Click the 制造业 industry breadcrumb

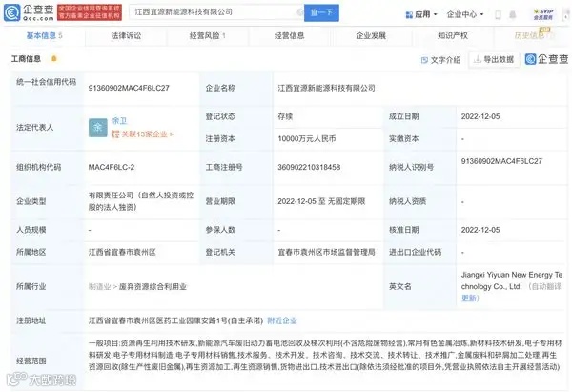point(99,287)
